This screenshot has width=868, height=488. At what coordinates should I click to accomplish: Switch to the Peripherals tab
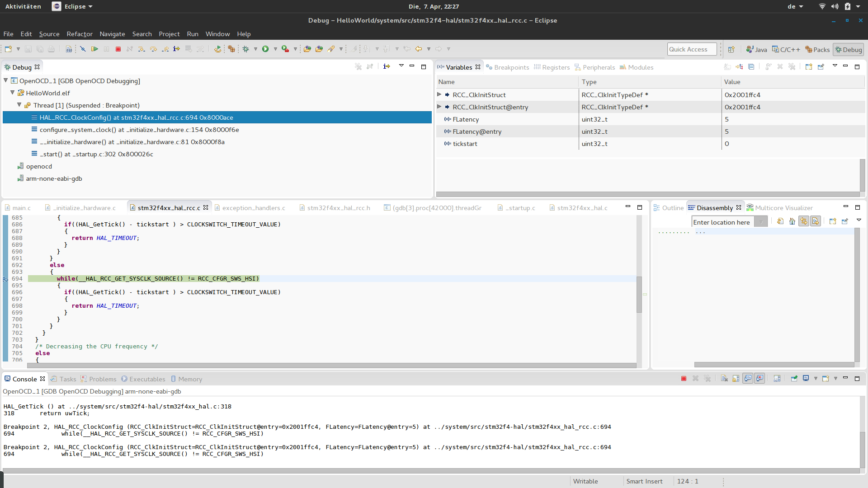(x=594, y=67)
